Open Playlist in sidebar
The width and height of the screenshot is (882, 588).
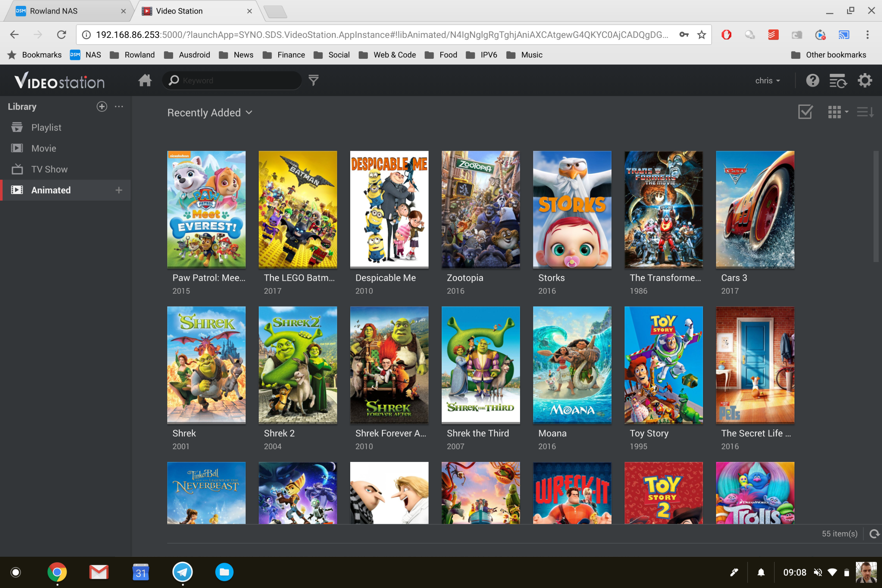pyautogui.click(x=65, y=128)
